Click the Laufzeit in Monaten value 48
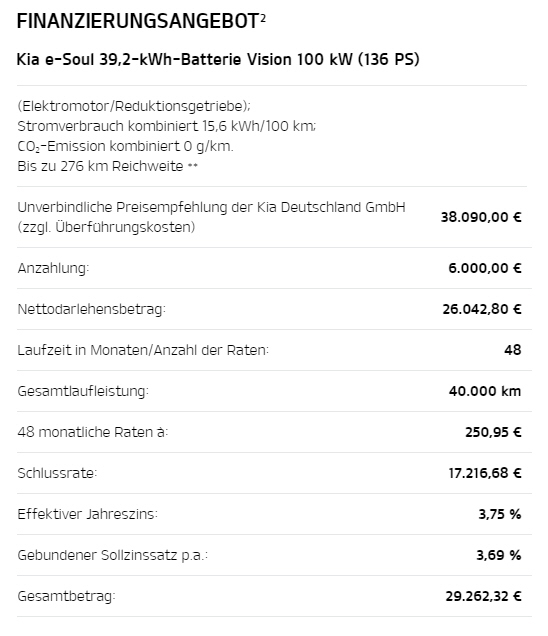548x636 pixels. click(x=513, y=350)
